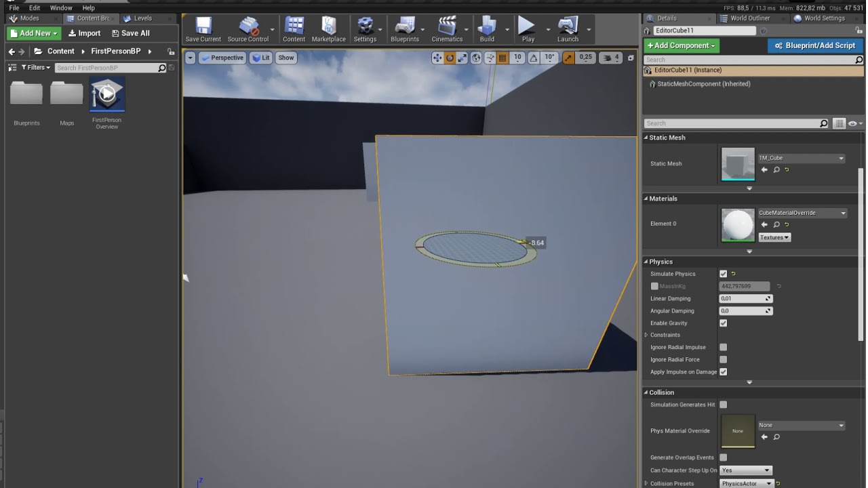The width and height of the screenshot is (868, 488).
Task: Select the rotate gizmo mode icon
Action: coord(450,58)
